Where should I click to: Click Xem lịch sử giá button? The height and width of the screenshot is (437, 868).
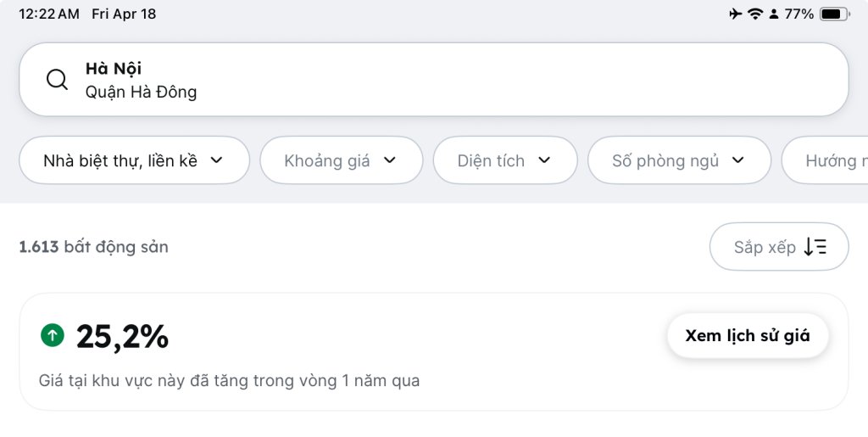(x=748, y=336)
